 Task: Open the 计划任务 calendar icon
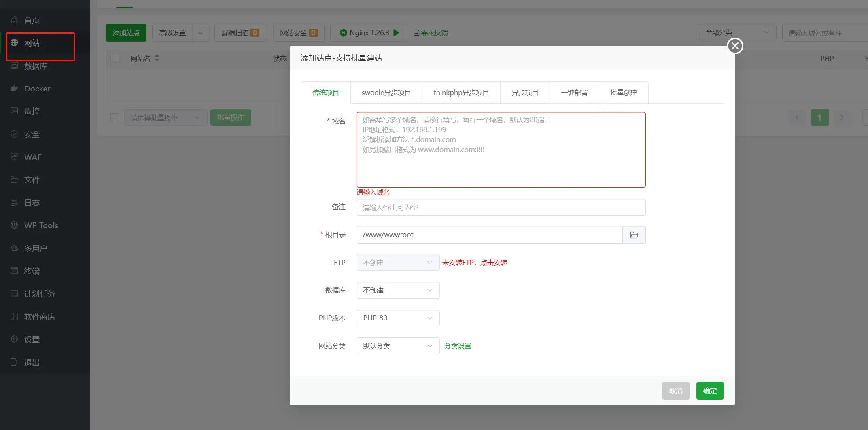point(14,293)
